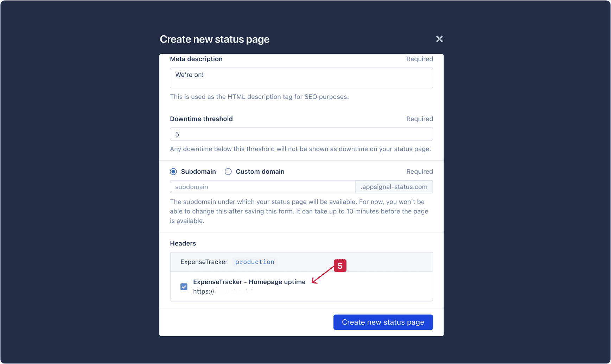611x364 pixels.
Task: Select the We're on! description text
Action: coord(190,75)
